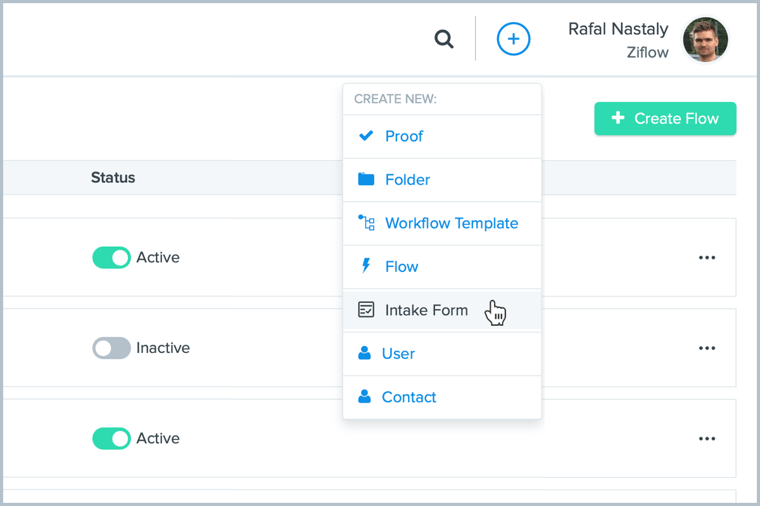Open the first row's three-dot menu
Image resolution: width=760 pixels, height=506 pixels.
tap(707, 258)
